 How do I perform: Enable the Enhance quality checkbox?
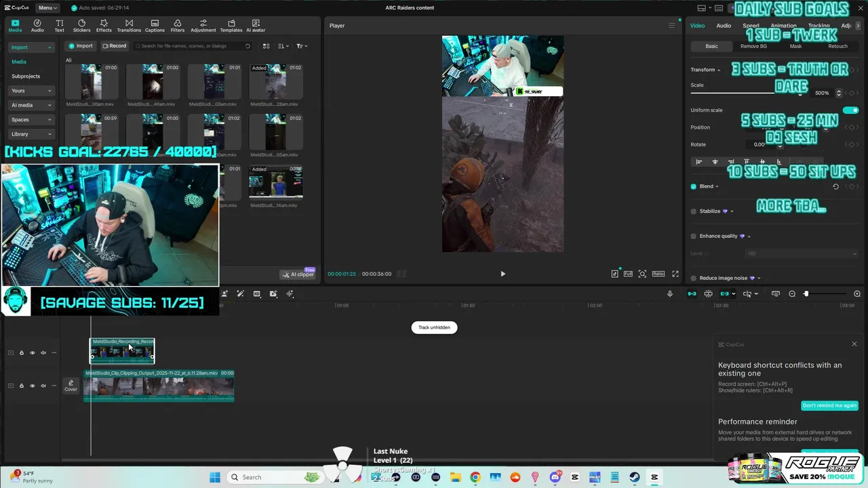coord(693,236)
